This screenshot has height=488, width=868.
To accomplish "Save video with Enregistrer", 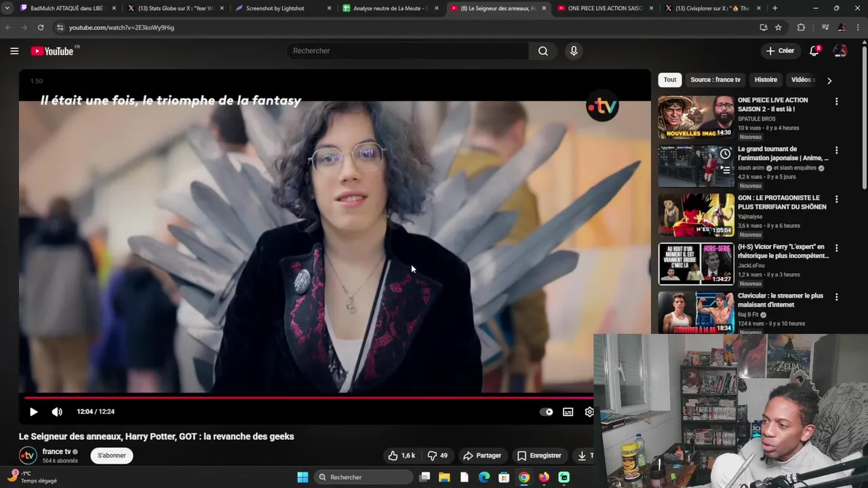I will [x=539, y=455].
